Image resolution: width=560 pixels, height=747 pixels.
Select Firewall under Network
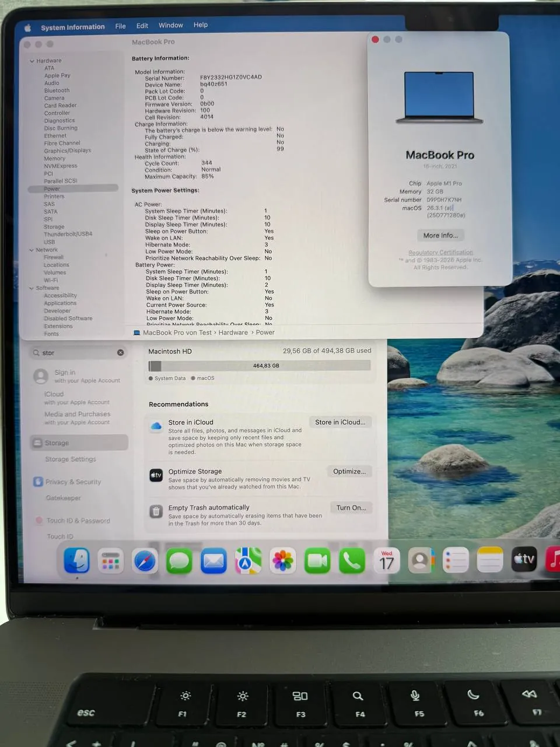click(x=54, y=257)
